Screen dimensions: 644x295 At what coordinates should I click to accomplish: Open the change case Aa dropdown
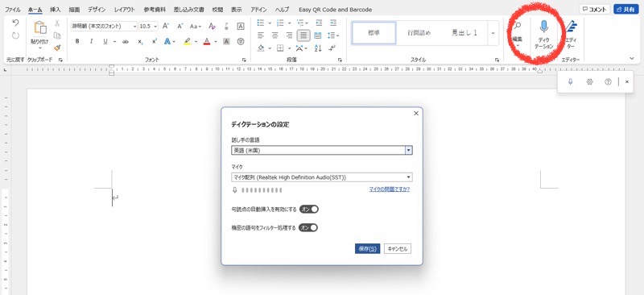(196, 26)
